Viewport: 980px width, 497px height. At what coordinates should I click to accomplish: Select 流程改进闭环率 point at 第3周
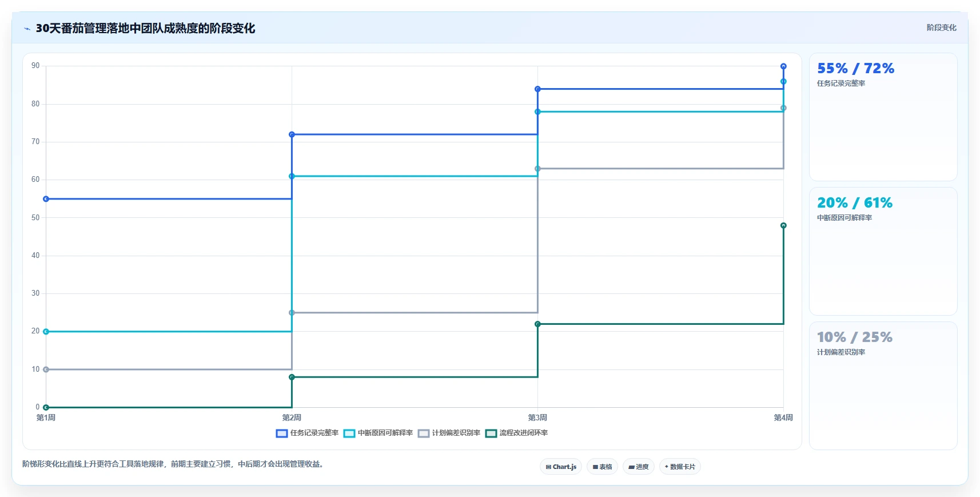pos(537,324)
